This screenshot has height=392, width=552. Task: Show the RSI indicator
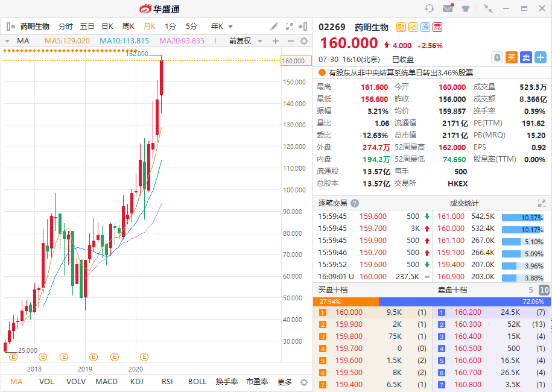coord(167,382)
